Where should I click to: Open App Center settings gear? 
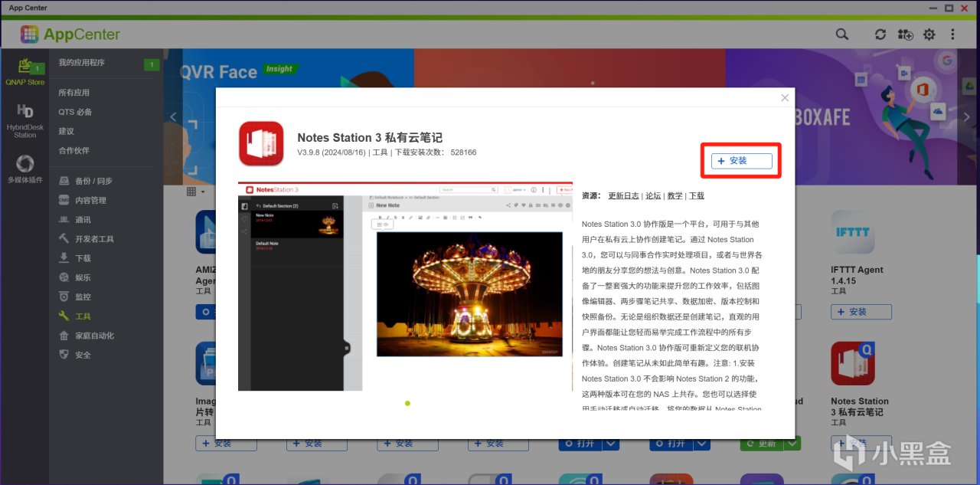(929, 34)
